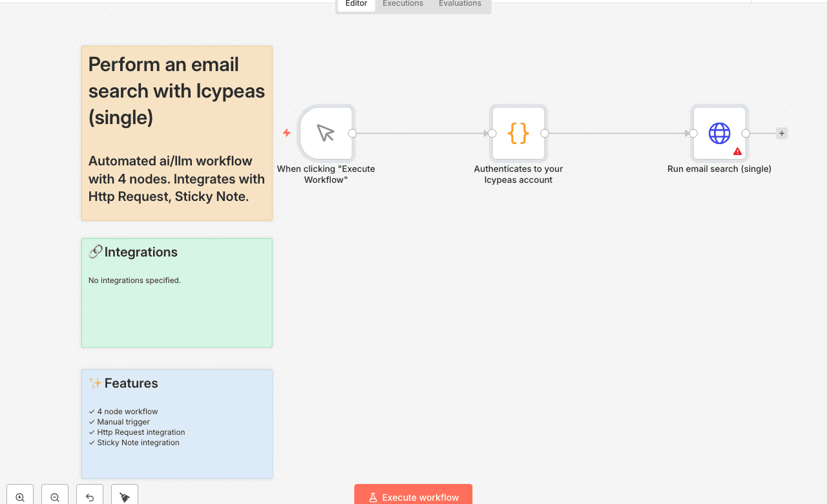
Task: Open the manual trigger node on the canvas
Action: pos(326,132)
